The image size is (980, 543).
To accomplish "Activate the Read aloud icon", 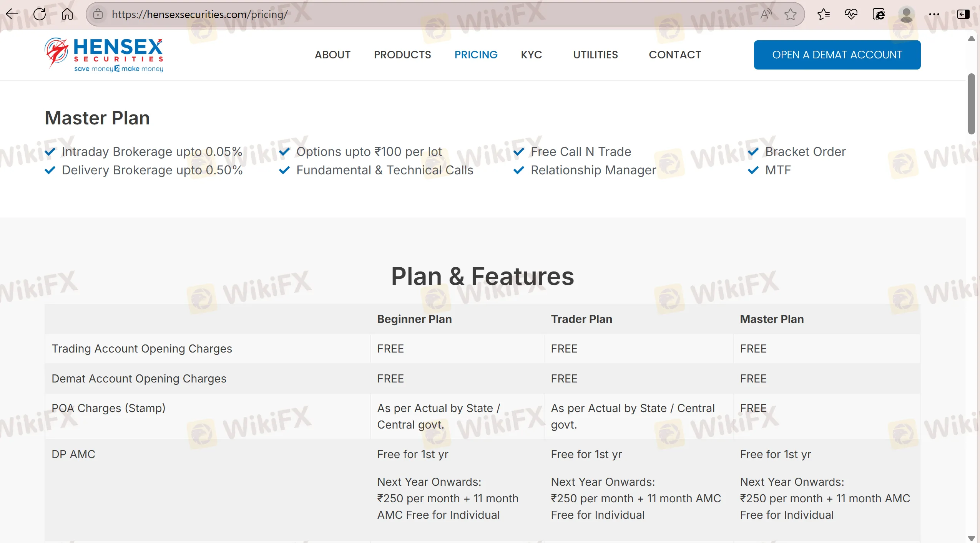I will pyautogui.click(x=766, y=14).
